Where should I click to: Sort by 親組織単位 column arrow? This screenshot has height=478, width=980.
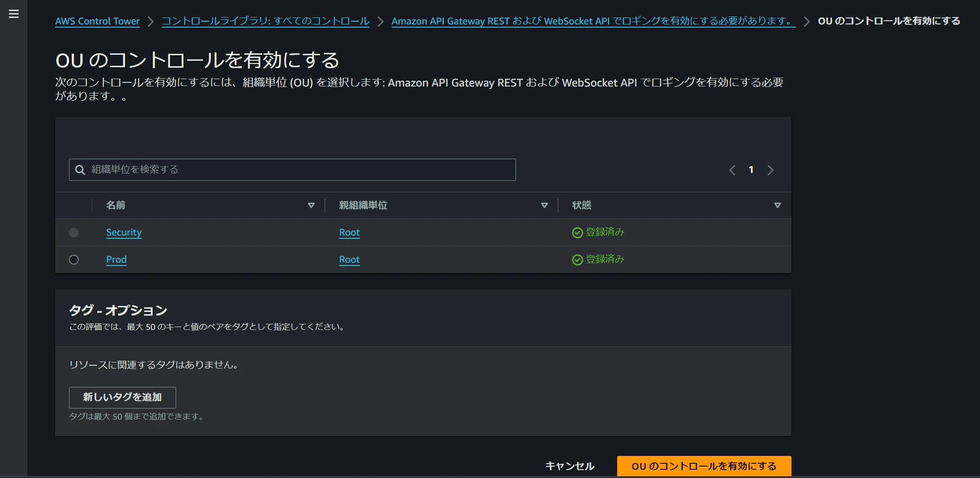click(544, 205)
